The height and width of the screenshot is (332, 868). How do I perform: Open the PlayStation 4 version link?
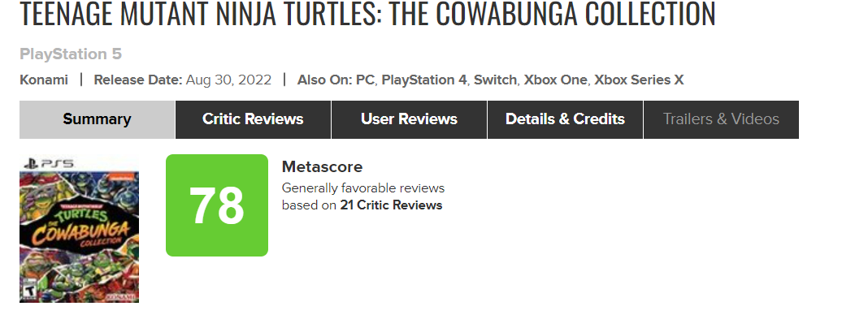click(424, 80)
